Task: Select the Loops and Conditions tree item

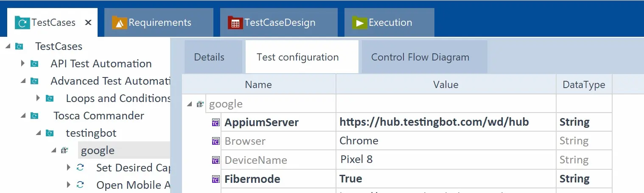Action: 118,98
